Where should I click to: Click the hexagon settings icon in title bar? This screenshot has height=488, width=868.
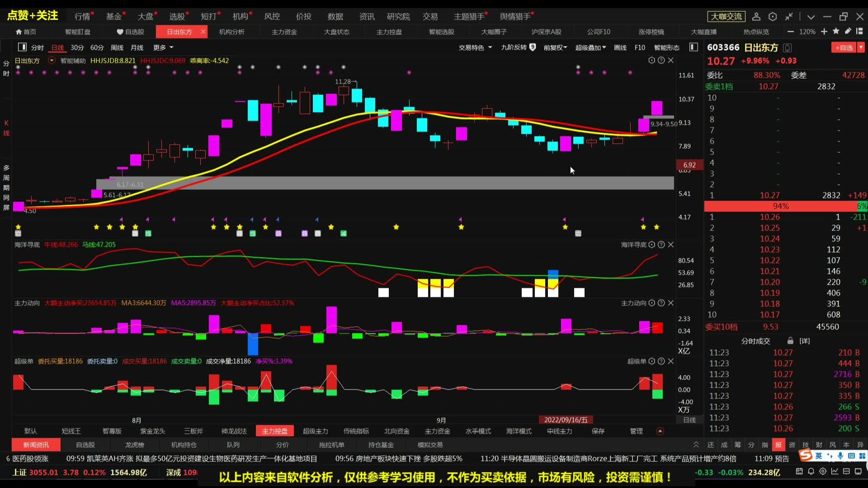tap(773, 17)
